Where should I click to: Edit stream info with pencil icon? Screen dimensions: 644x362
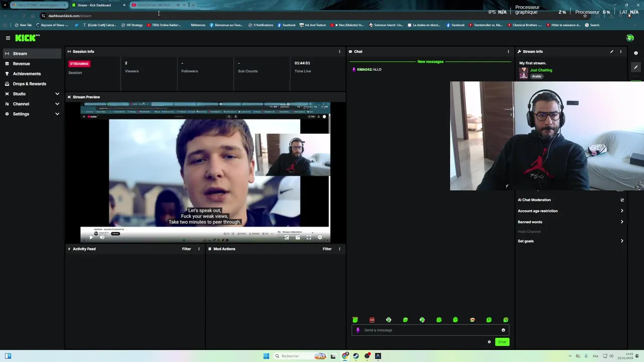click(612, 51)
